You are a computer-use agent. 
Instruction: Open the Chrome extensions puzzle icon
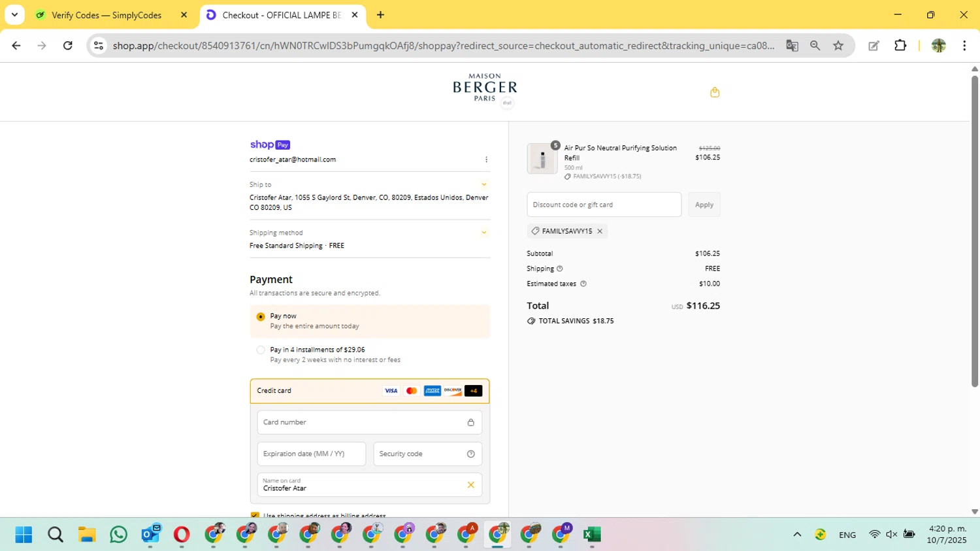tap(900, 46)
